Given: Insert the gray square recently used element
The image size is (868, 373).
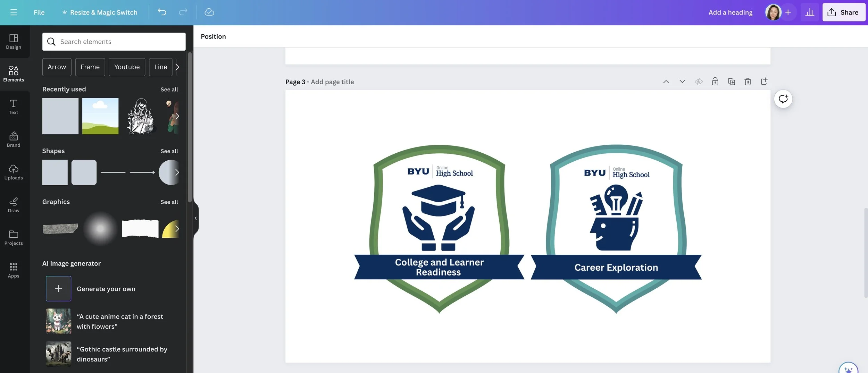Looking at the screenshot, I should pos(60,116).
